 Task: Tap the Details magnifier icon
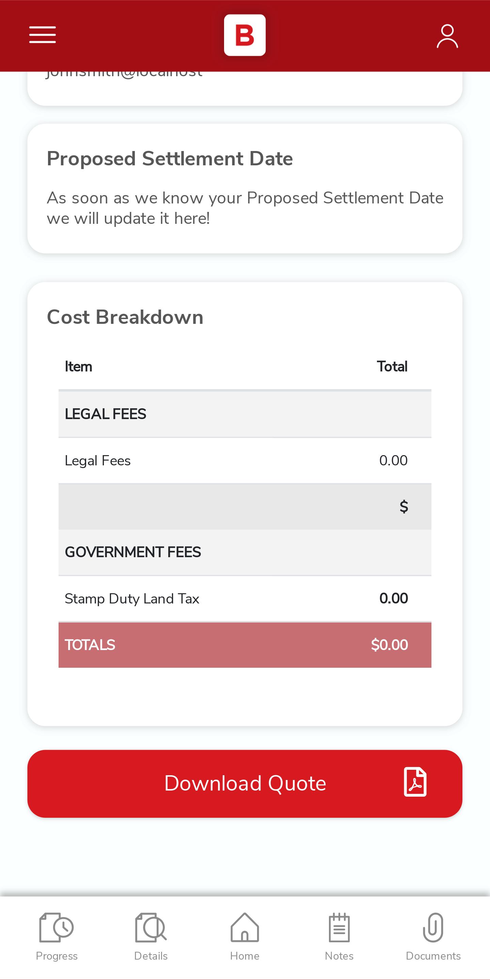151,928
